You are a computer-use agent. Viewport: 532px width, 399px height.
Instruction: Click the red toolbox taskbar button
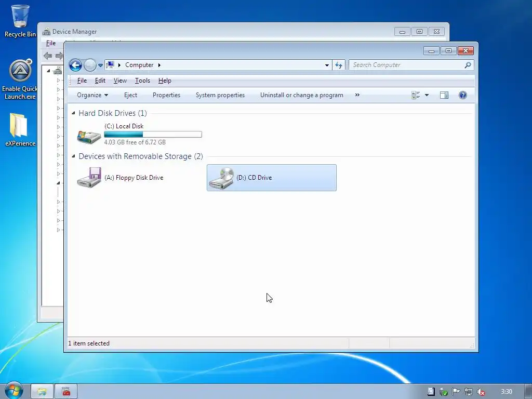point(66,392)
